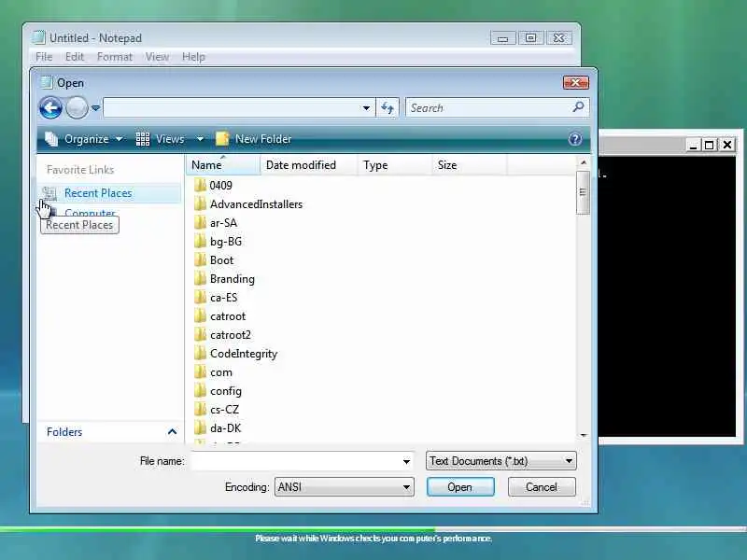Select the CodeIntegrity folder icon
Image resolution: width=747 pixels, height=560 pixels.
(x=200, y=354)
